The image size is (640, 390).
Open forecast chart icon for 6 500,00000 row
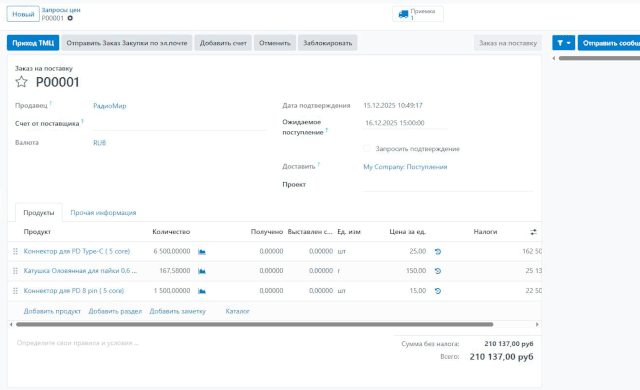click(202, 252)
